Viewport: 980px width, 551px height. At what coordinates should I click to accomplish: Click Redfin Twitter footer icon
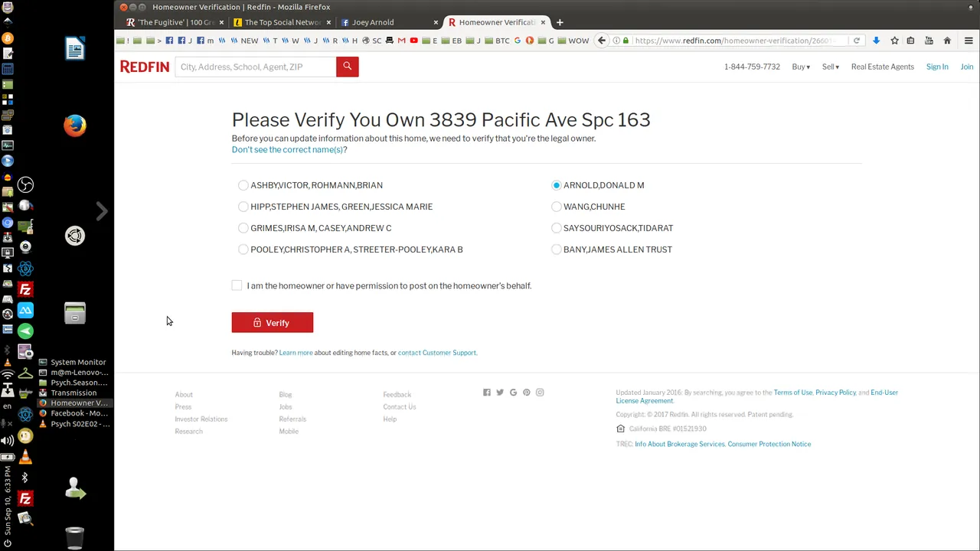pyautogui.click(x=500, y=393)
